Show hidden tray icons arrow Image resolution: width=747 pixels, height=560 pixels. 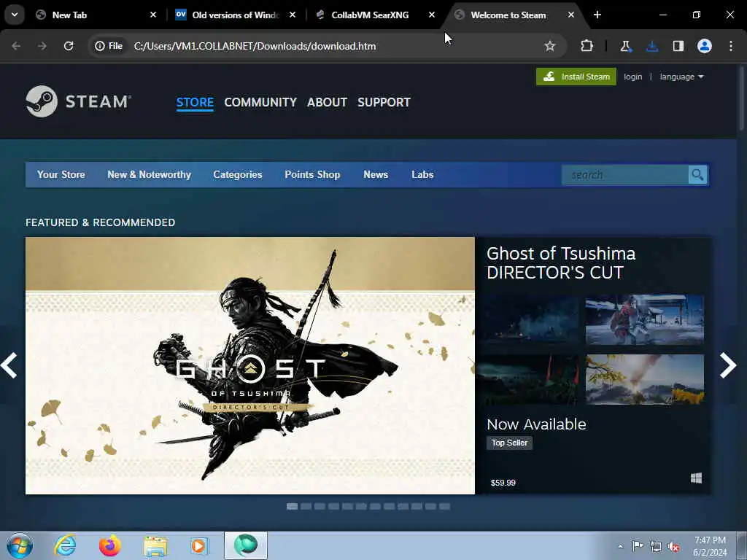click(620, 547)
